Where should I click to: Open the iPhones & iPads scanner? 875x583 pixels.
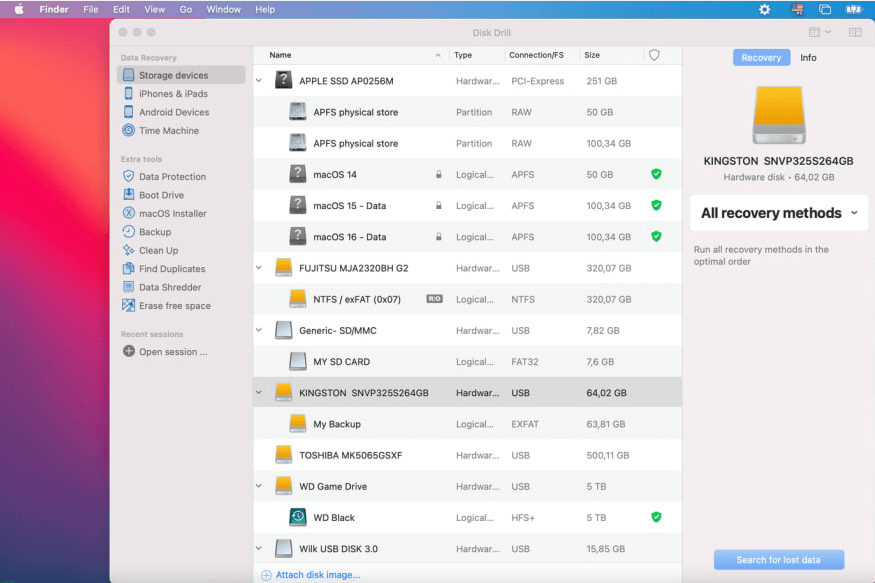tap(177, 93)
